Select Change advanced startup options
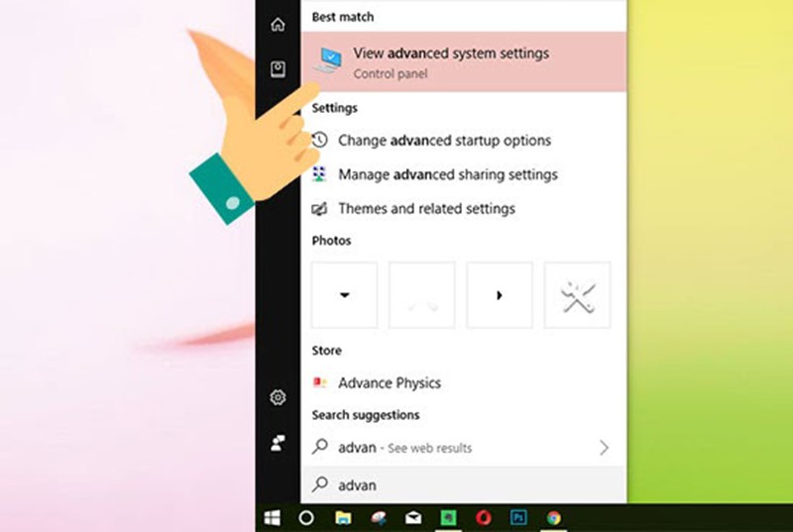793x532 pixels. pos(444,141)
